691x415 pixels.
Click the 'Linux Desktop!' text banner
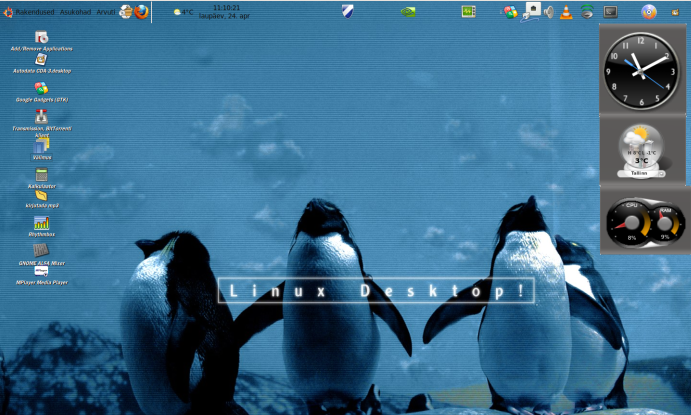click(376, 291)
